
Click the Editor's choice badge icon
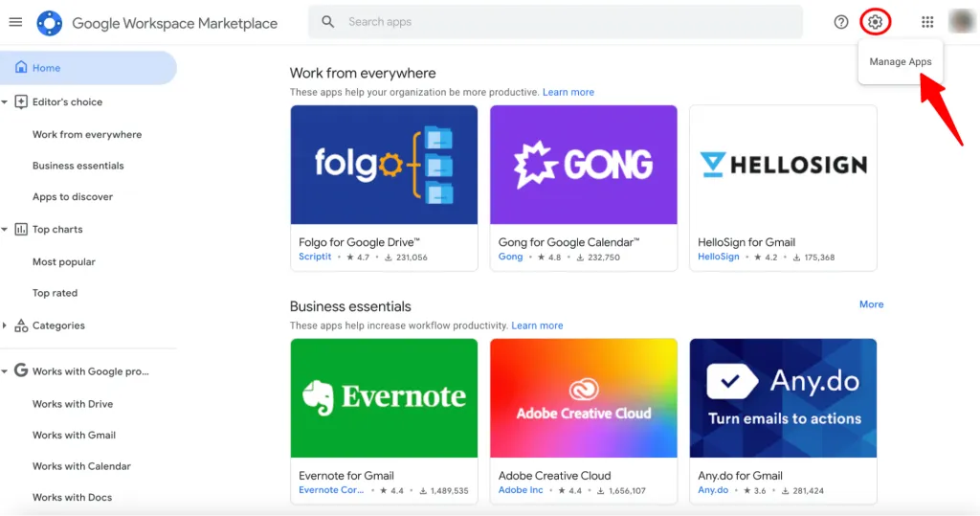[21, 101]
